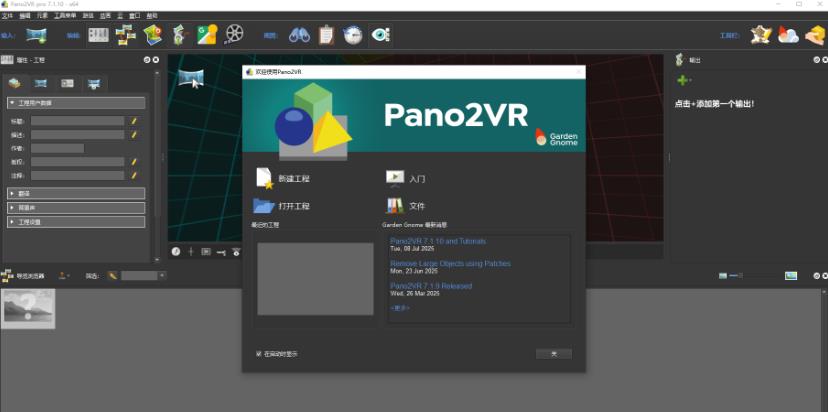Click 新建工程 new project icon
Image resolution: width=828 pixels, height=412 pixels.
[265, 179]
